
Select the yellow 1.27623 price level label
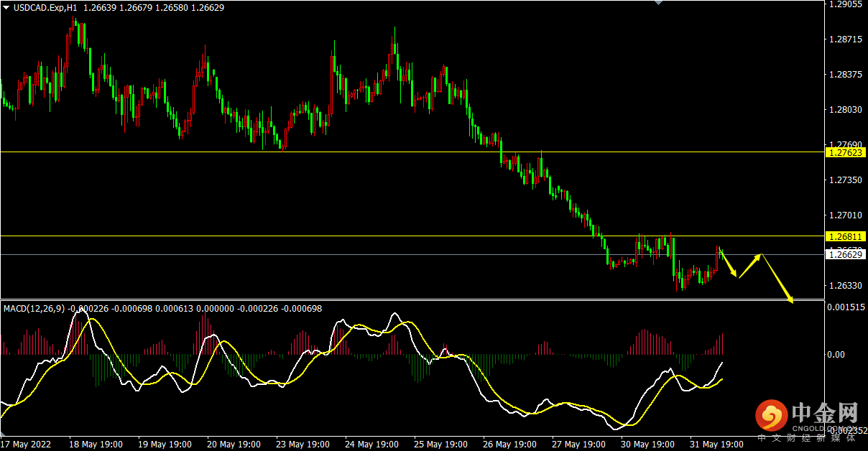846,153
